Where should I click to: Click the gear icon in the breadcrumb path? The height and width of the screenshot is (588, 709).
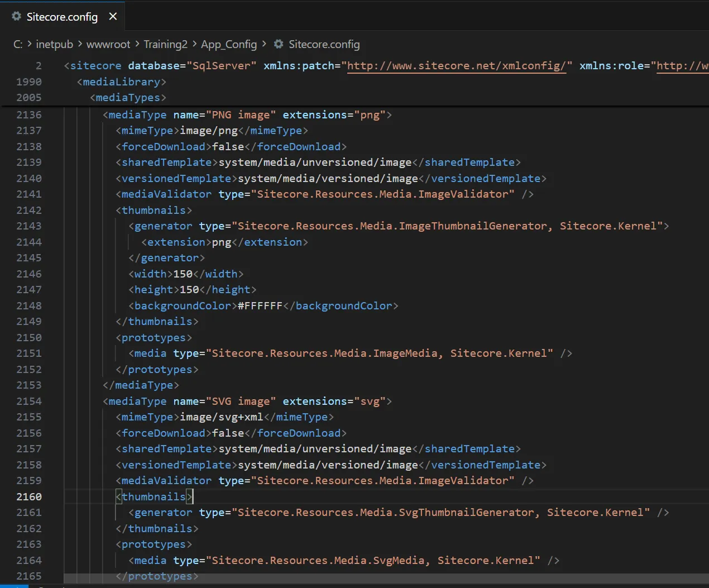[x=279, y=44]
